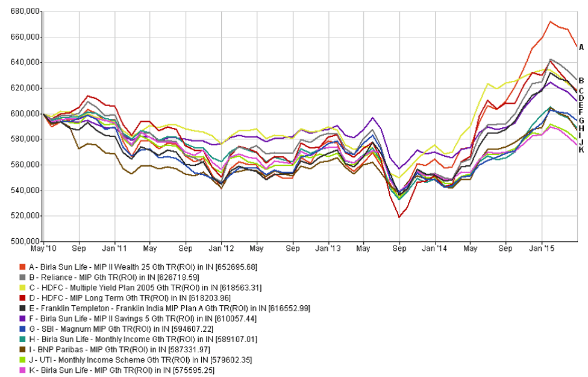Screen dimensions: 588x377
Task: Click the 660,000 y-axis label
Action: [25, 37]
